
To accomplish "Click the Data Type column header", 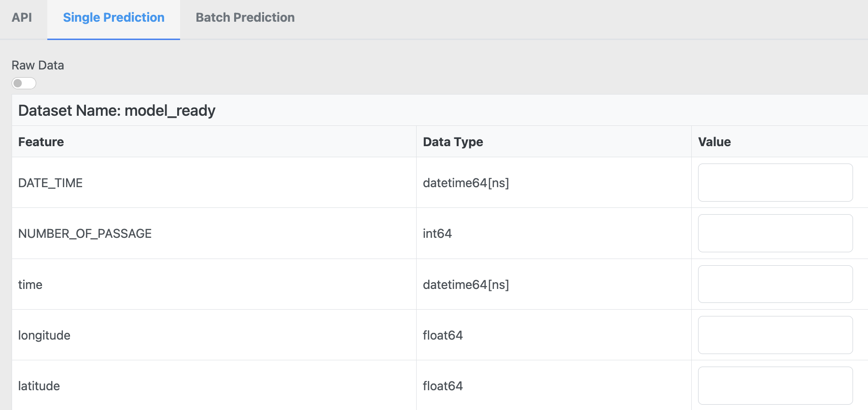I will (x=453, y=142).
